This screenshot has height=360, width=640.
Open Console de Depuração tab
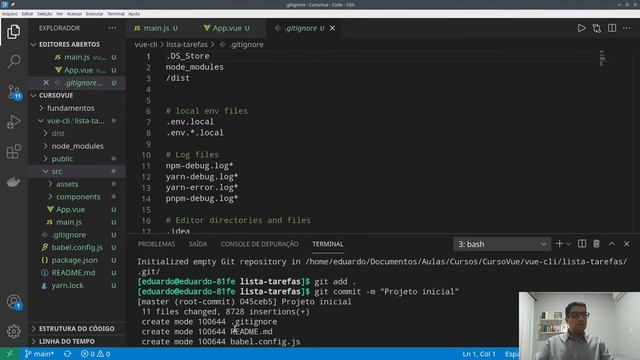[260, 244]
